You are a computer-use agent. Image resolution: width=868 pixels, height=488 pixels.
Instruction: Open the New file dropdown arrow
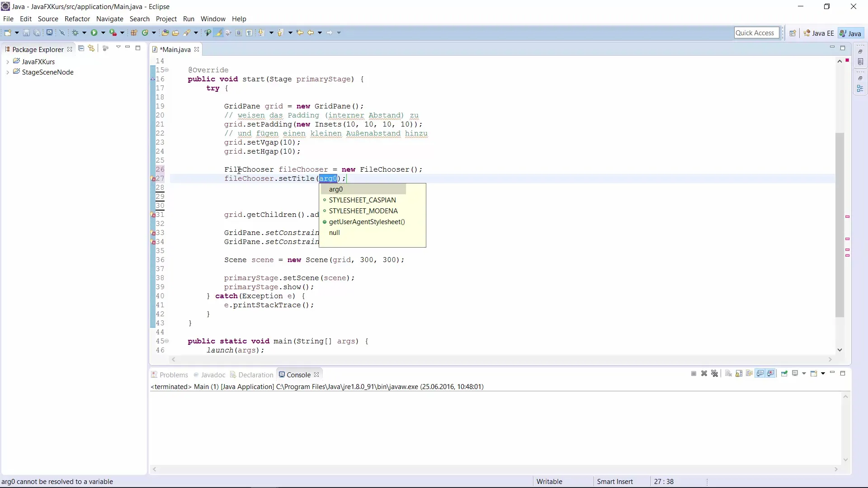17,33
